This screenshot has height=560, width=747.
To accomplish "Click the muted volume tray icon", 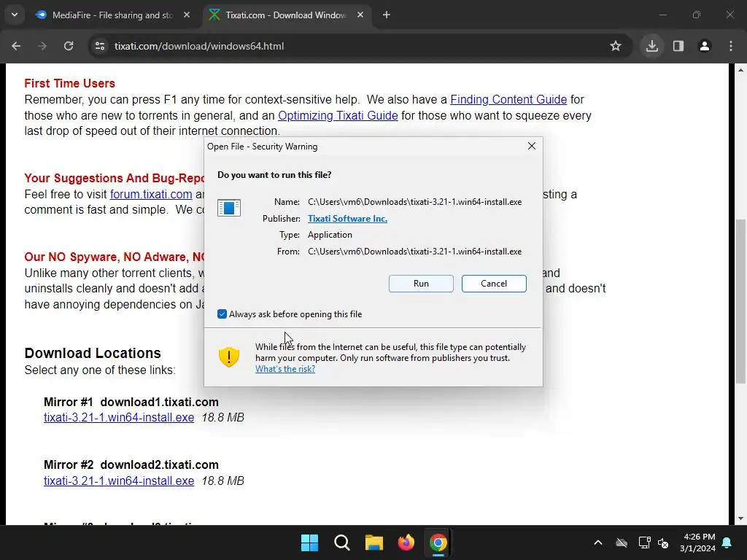I will tap(662, 542).
